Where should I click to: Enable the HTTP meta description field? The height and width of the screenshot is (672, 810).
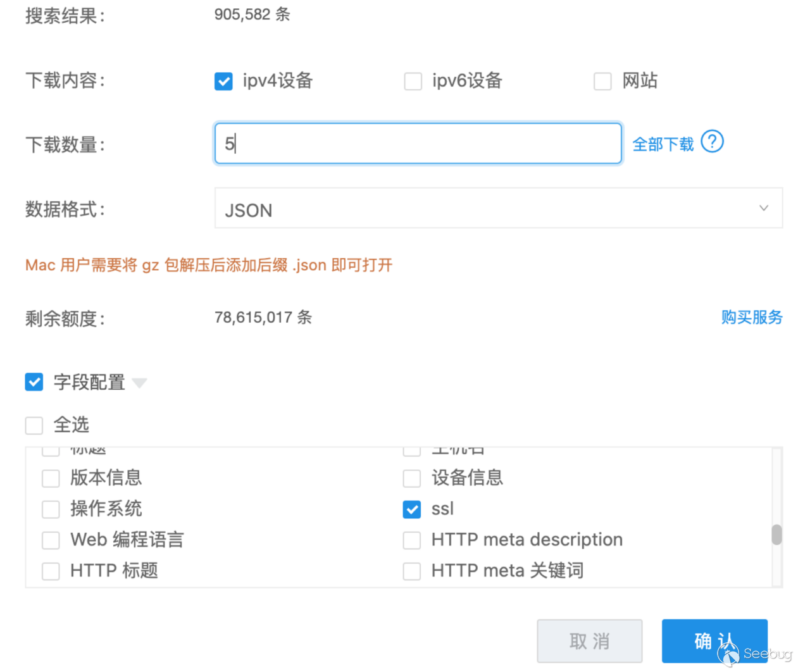click(412, 540)
